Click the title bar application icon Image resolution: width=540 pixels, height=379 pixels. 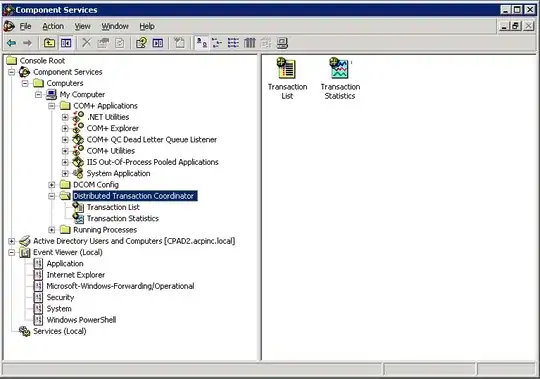8,10
